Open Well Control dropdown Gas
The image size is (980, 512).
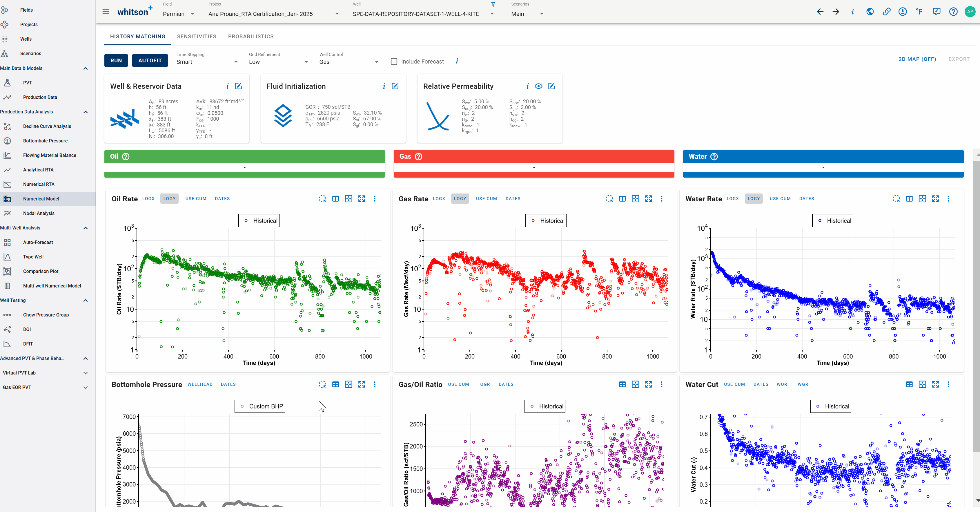[349, 62]
